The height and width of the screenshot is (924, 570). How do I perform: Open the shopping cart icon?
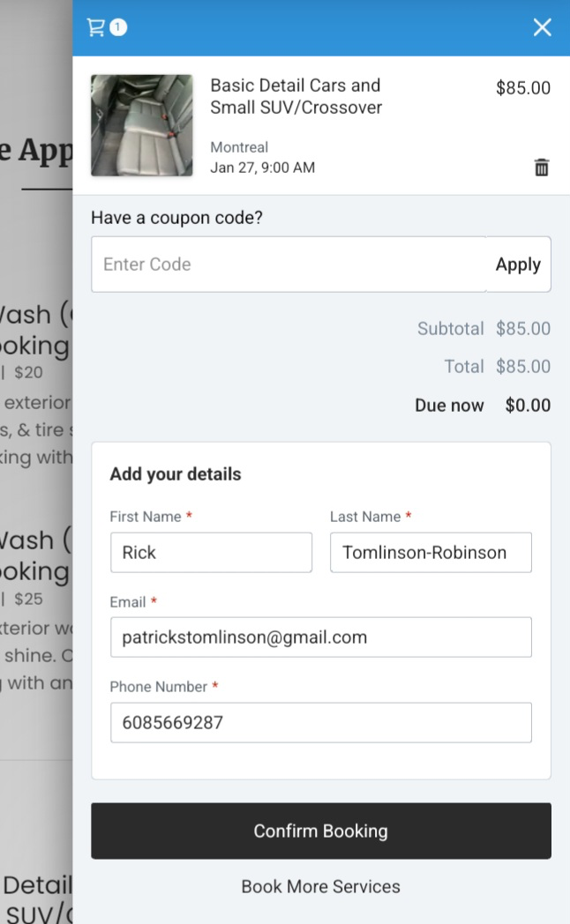(96, 27)
